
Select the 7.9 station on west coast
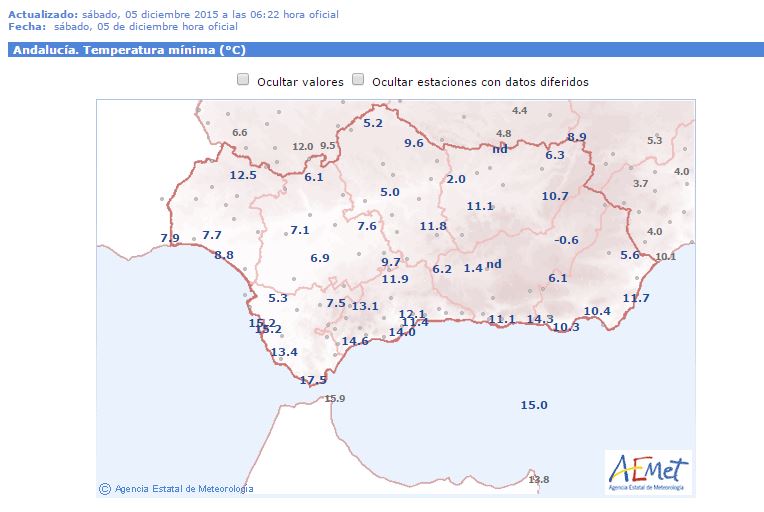170,238
